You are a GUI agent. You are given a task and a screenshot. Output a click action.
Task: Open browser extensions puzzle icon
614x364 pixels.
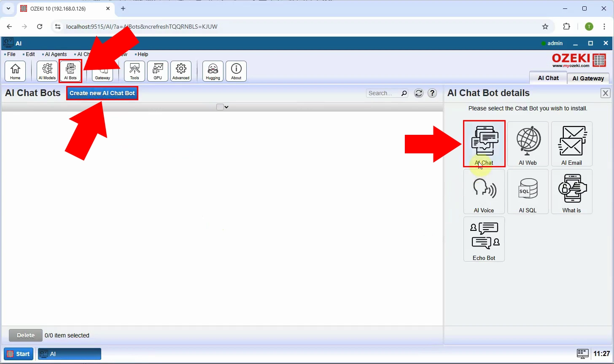pos(567,27)
